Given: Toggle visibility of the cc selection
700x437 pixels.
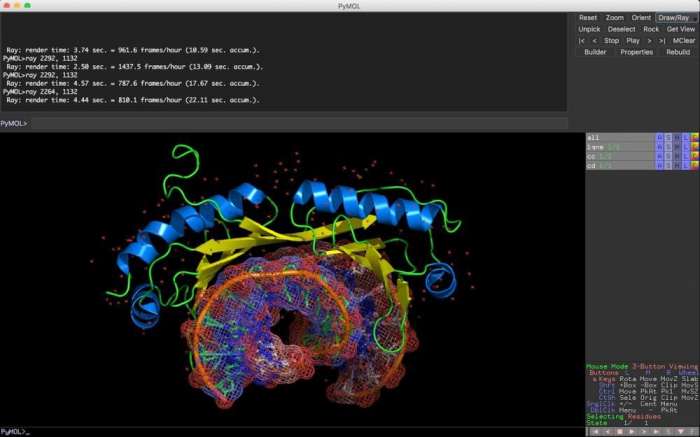Looking at the screenshot, I should click(x=620, y=156).
